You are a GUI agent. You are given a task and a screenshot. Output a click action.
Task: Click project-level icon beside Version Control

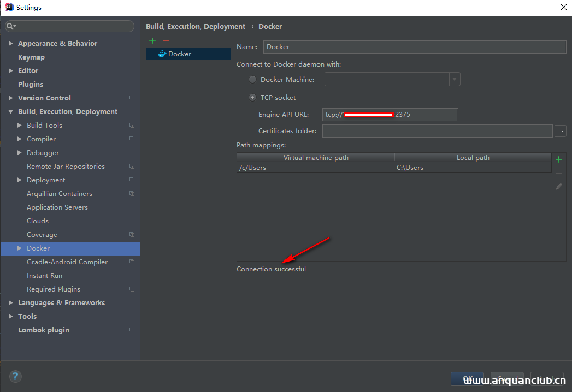[132, 98]
